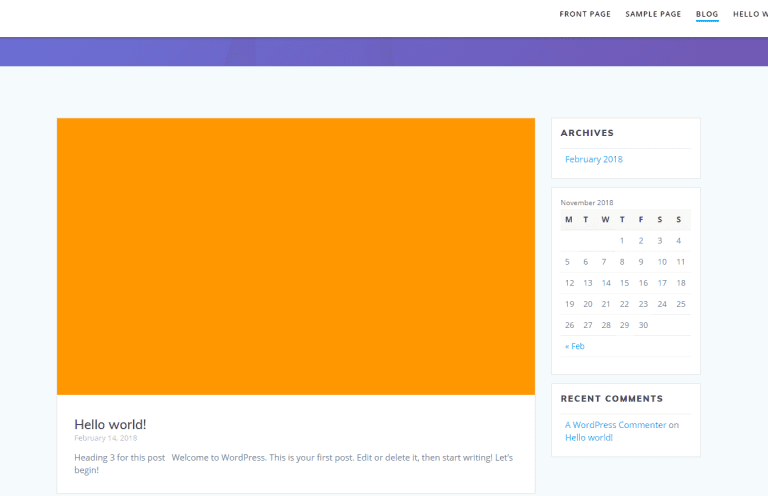Click day 14 in November calendar
The height and width of the screenshot is (496, 768).
point(606,283)
